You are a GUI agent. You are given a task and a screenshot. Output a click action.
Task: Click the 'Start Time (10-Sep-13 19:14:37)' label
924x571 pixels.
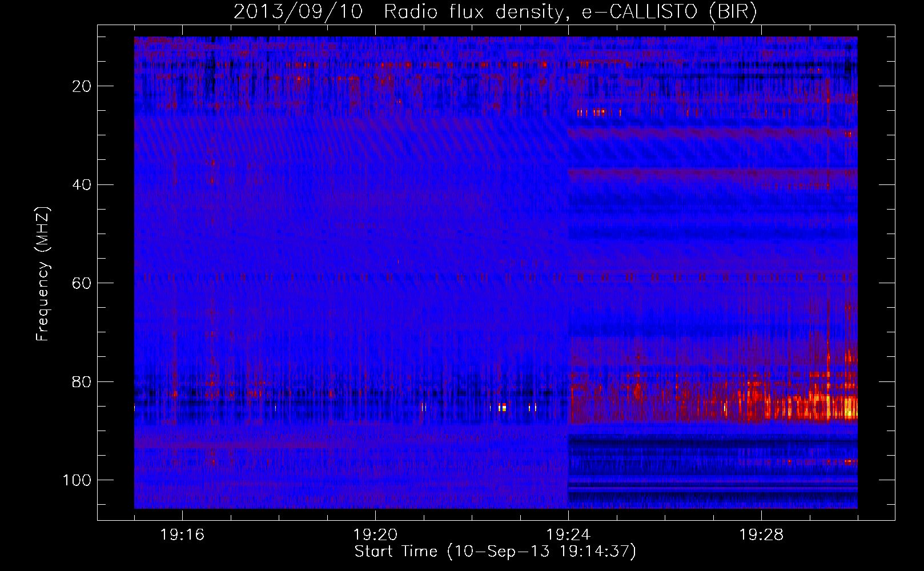click(x=495, y=552)
